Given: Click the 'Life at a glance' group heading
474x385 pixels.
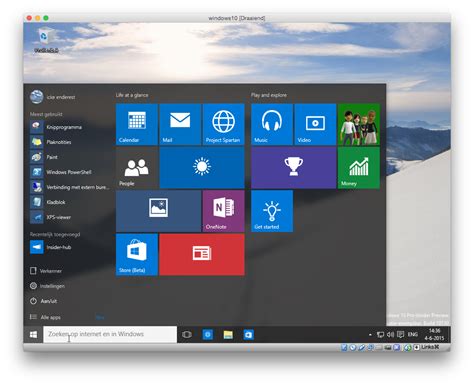Looking at the screenshot, I should pos(132,95).
